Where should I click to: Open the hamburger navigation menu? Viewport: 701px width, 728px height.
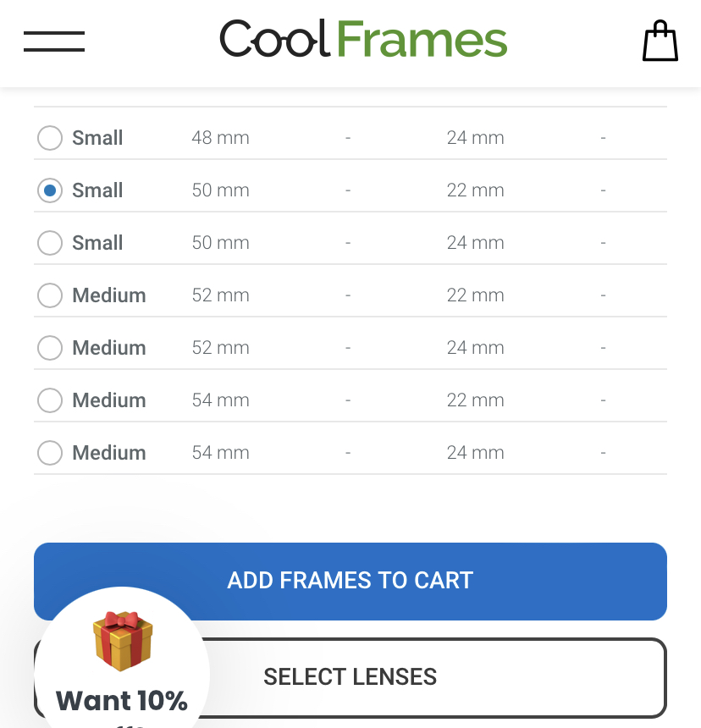(54, 41)
